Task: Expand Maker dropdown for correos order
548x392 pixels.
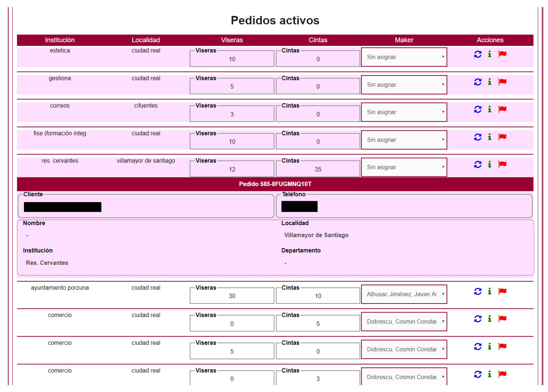Action: coord(404,112)
